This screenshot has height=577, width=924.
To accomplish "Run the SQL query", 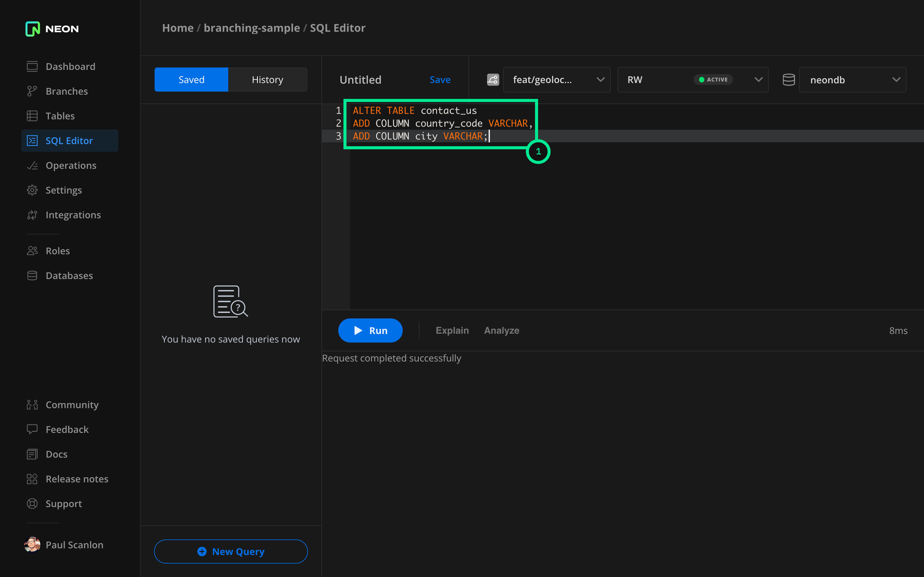I will [x=370, y=330].
